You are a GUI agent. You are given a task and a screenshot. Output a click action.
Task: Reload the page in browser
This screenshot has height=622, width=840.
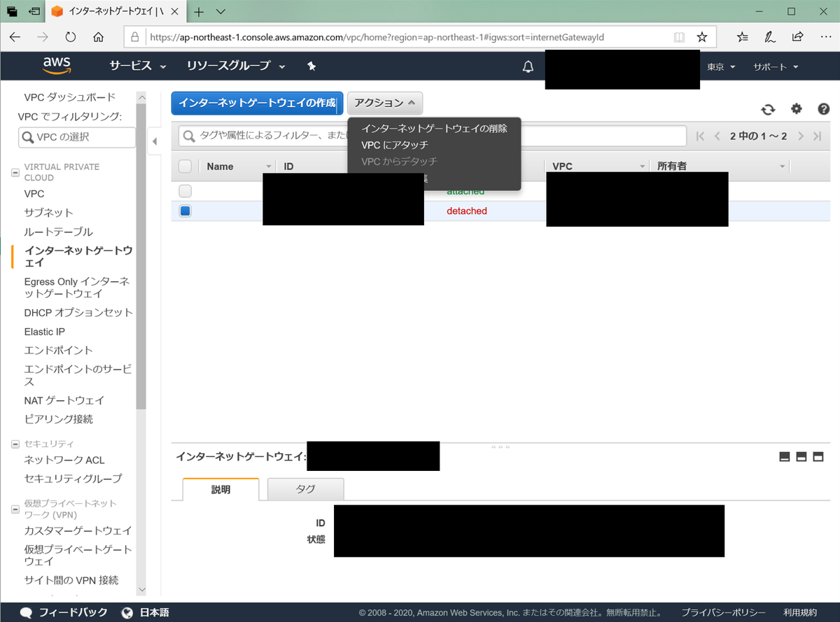[x=71, y=36]
